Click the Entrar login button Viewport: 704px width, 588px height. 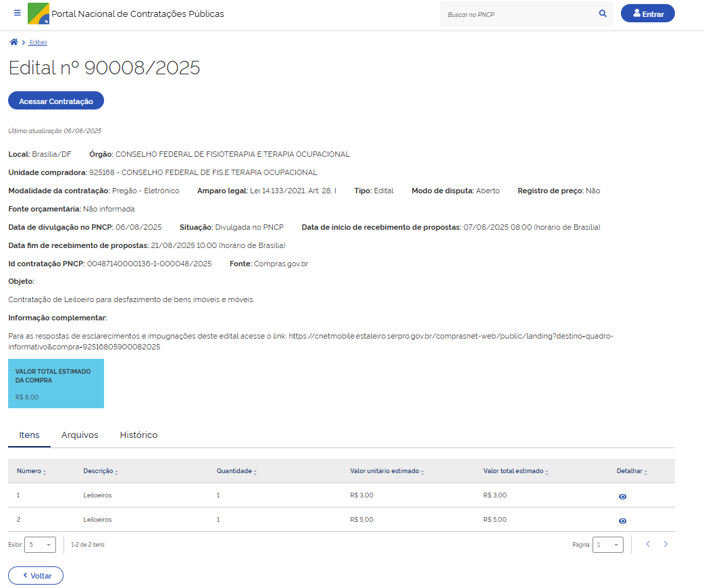pyautogui.click(x=647, y=14)
